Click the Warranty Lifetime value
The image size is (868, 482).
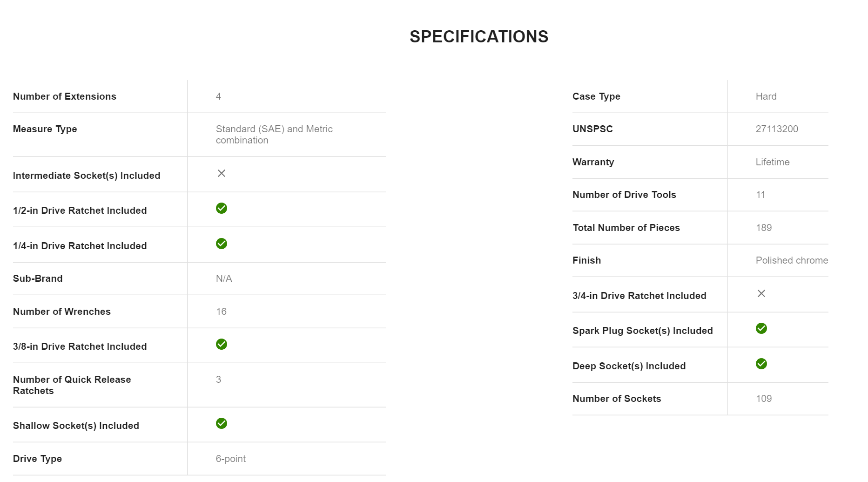pos(773,162)
